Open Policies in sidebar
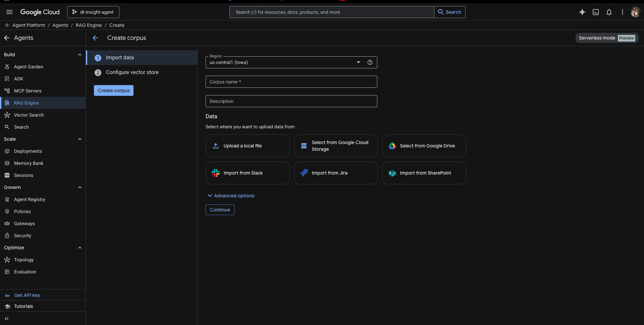Image resolution: width=644 pixels, height=325 pixels. coord(43,211)
